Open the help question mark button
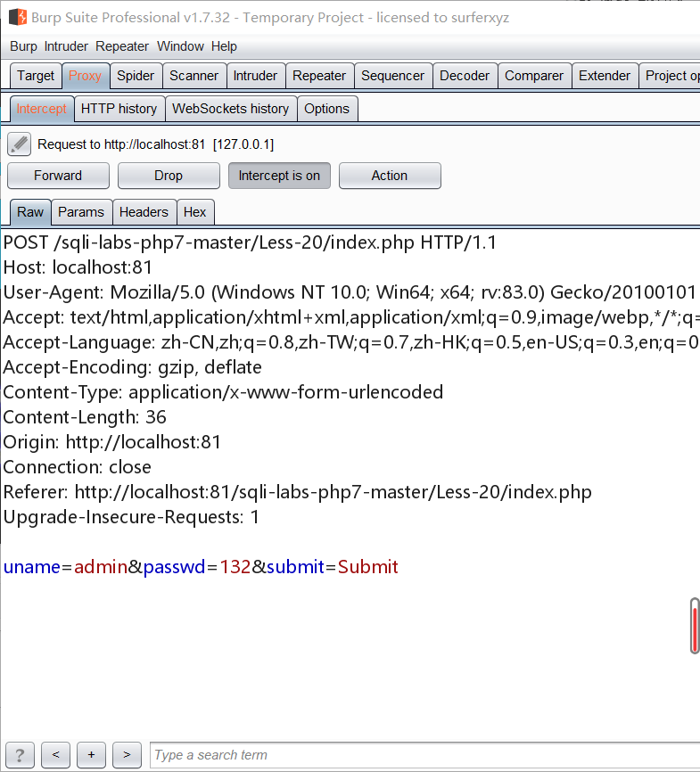700x772 pixels. [x=20, y=755]
